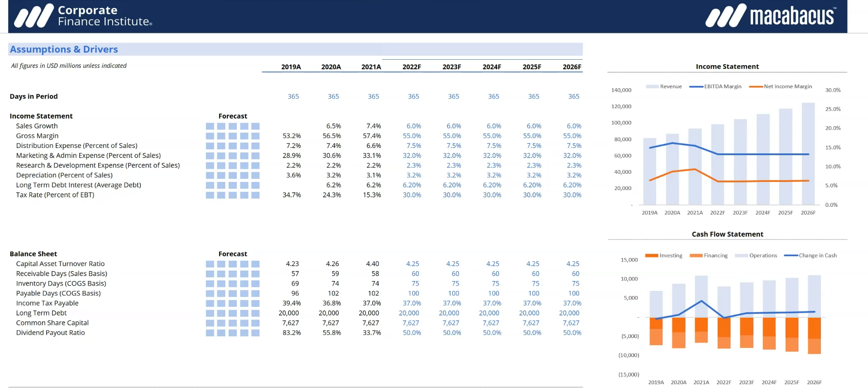Image resolution: width=868 pixels, height=391 pixels.
Task: Click the Assumptions & Drivers section title
Action: point(64,49)
